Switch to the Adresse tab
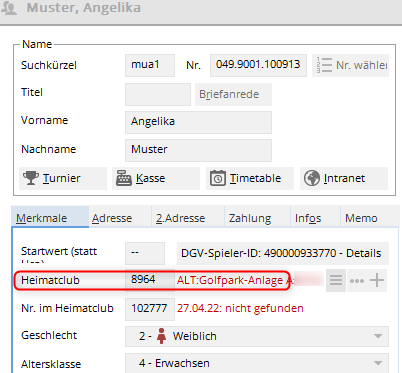Viewport: 402px width, 373px height. tap(112, 218)
